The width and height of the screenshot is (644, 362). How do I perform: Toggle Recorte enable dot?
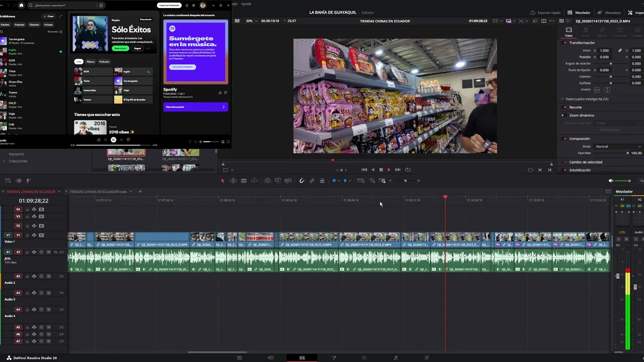point(565,107)
